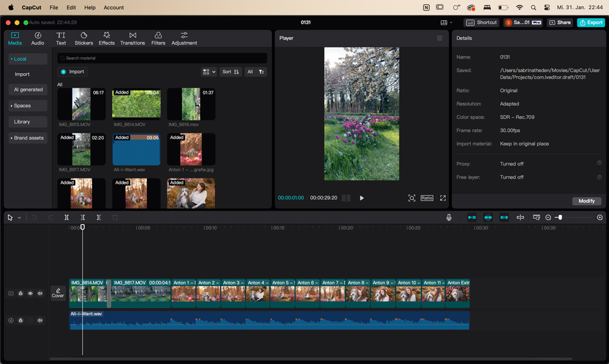Switch to the Transitions tab
This screenshot has height=364, width=609.
132,39
